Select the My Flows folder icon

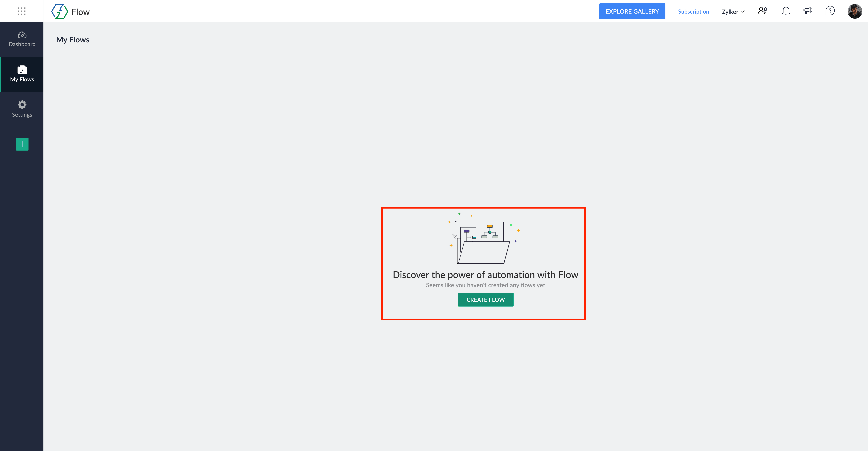click(x=22, y=70)
